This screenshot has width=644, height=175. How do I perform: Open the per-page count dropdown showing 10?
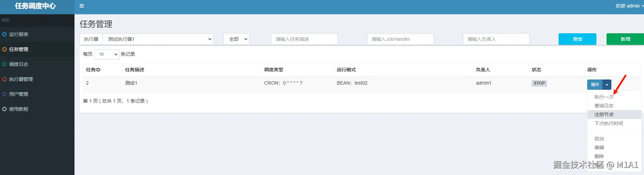(106, 54)
